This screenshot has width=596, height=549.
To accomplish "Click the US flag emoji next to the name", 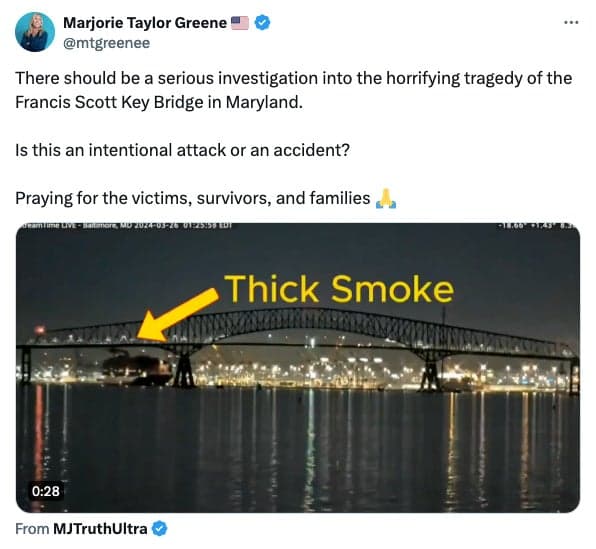I will (240, 23).
